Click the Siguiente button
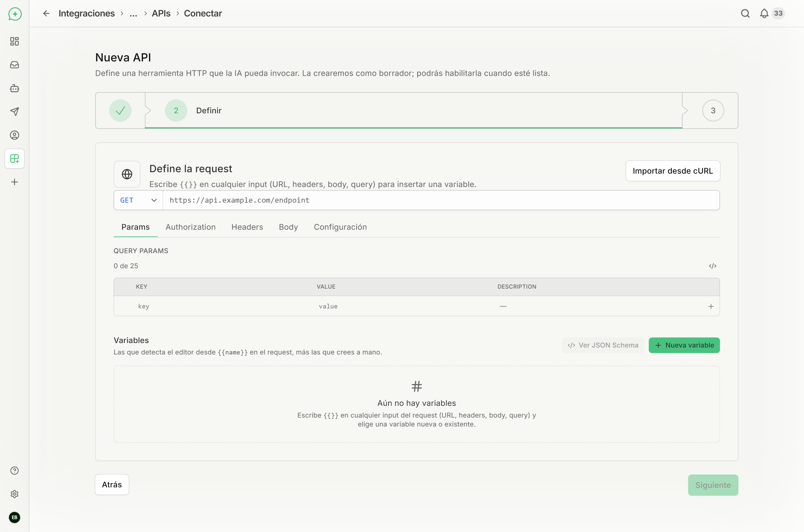 pyautogui.click(x=713, y=485)
